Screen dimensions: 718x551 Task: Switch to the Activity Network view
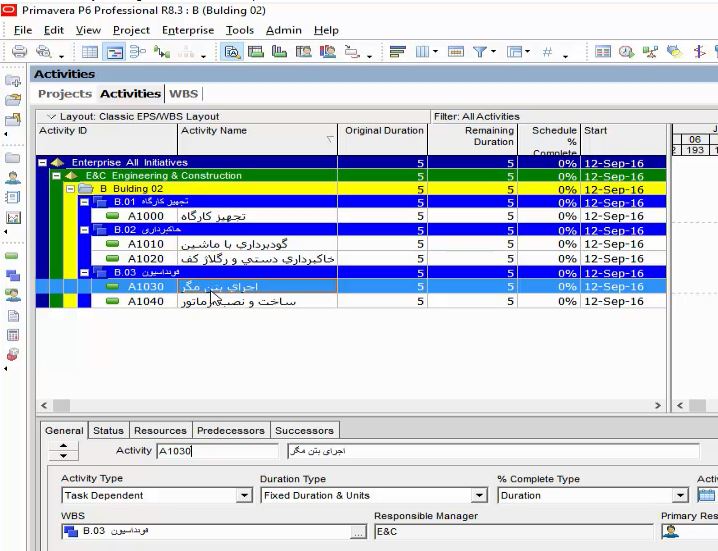click(x=137, y=52)
